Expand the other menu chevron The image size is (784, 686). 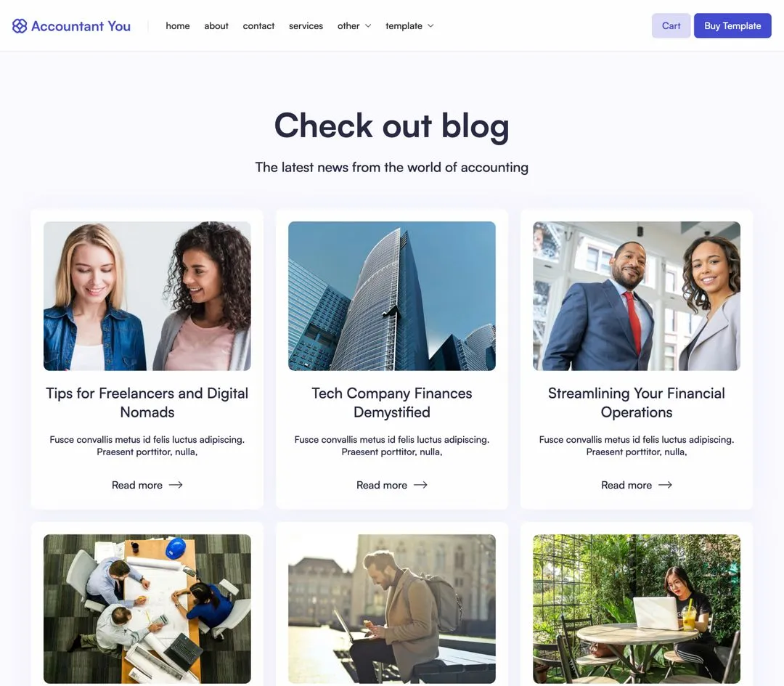pos(368,26)
